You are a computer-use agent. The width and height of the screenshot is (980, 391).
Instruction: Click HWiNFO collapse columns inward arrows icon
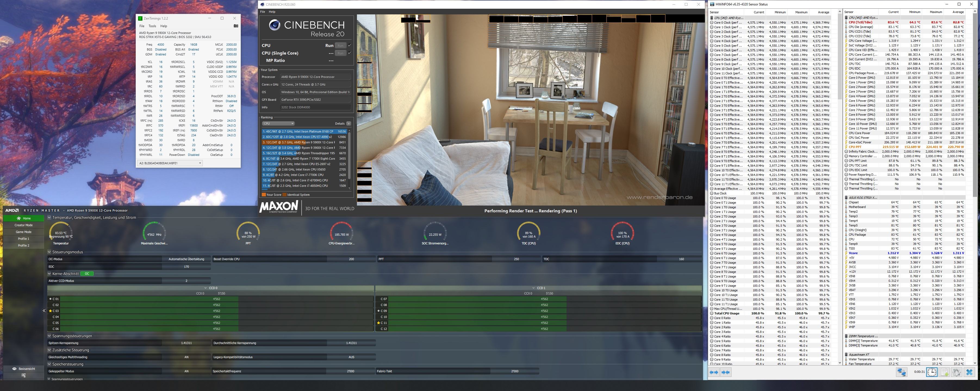click(x=726, y=372)
